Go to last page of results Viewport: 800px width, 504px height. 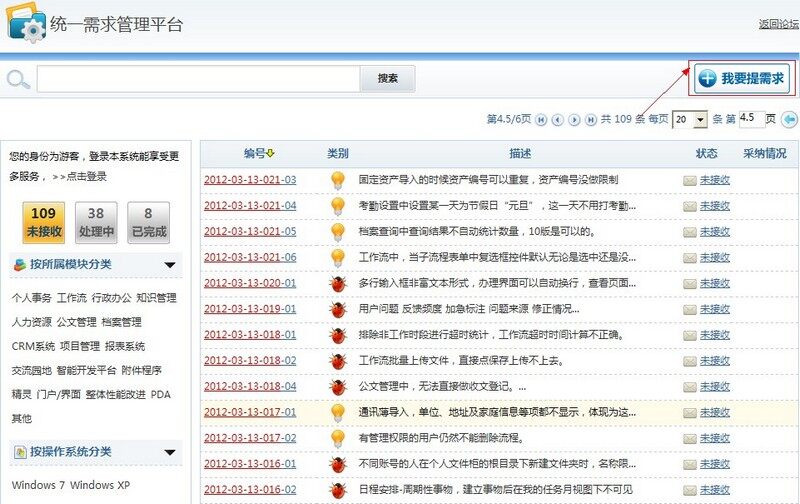click(590, 119)
